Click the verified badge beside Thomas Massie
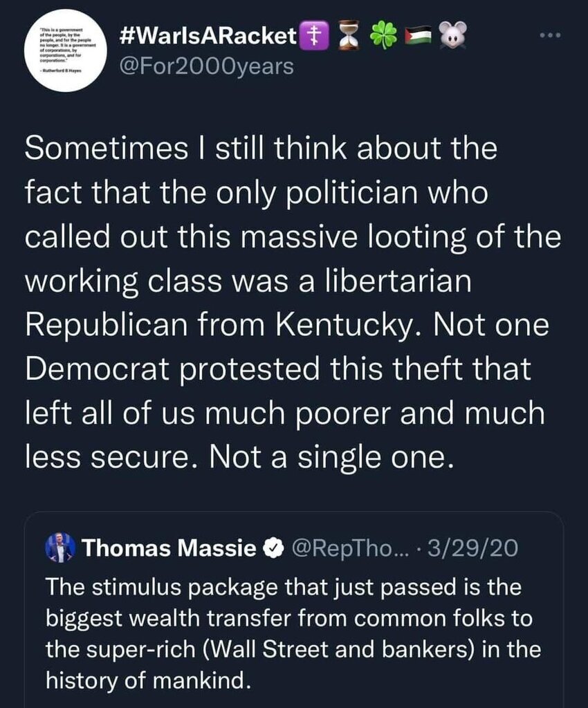 tap(274, 549)
